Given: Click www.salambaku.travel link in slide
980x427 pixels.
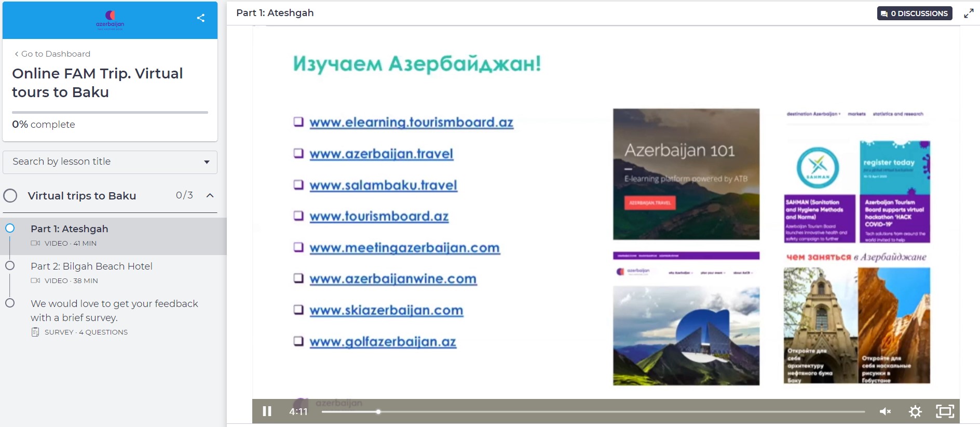Looking at the screenshot, I should (x=384, y=185).
